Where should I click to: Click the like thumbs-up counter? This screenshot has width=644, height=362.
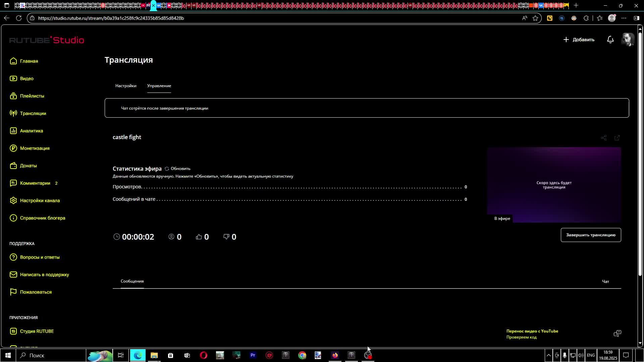point(202,237)
